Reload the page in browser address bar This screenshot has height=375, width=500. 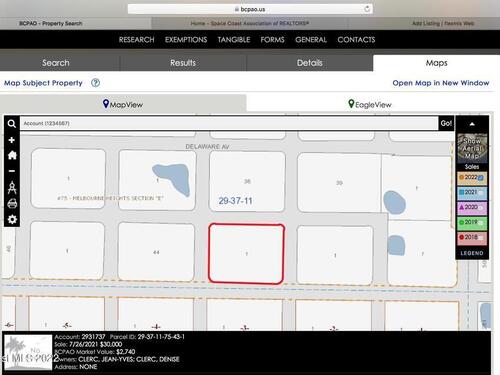point(367,9)
